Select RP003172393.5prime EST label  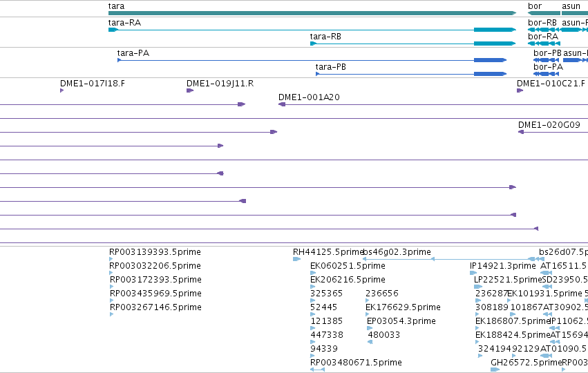pos(155,280)
